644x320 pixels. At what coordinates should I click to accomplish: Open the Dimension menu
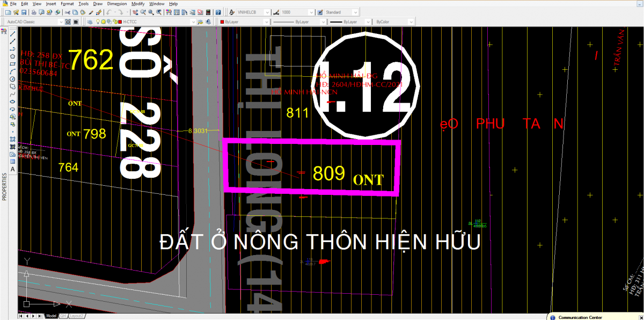117,3
